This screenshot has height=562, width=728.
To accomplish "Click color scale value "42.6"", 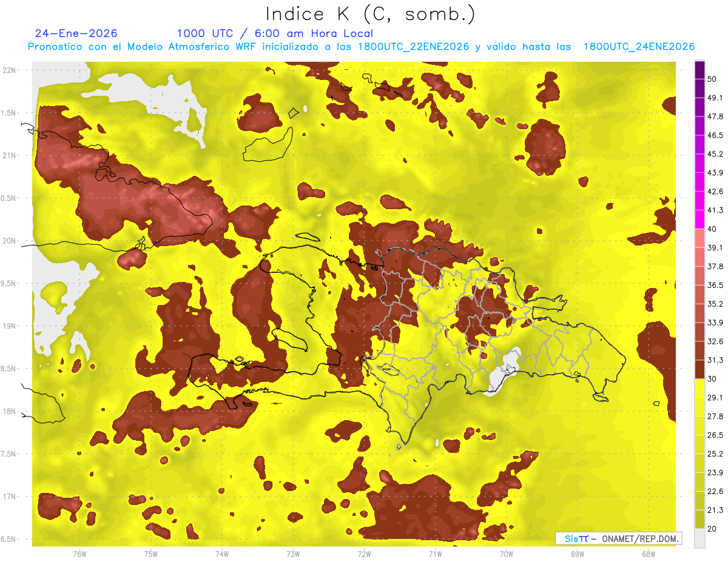I will (715, 192).
